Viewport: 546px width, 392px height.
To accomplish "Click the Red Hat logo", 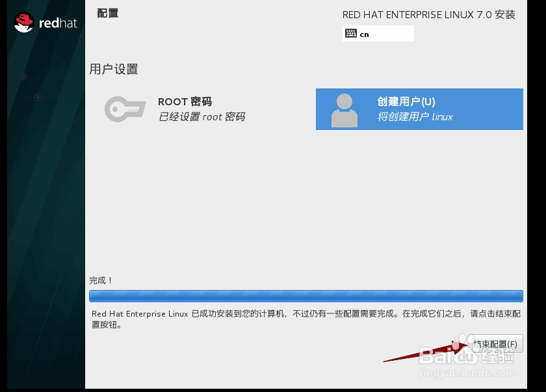I will 45,23.
